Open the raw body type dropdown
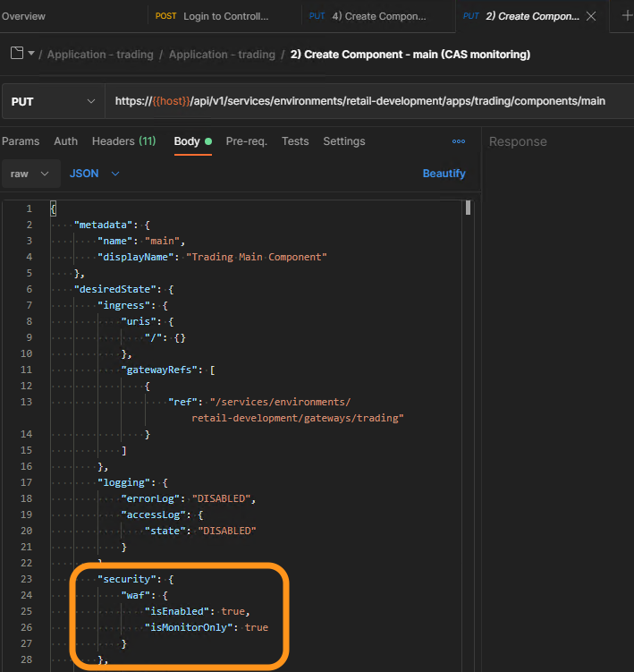The height and width of the screenshot is (672, 634). point(30,174)
